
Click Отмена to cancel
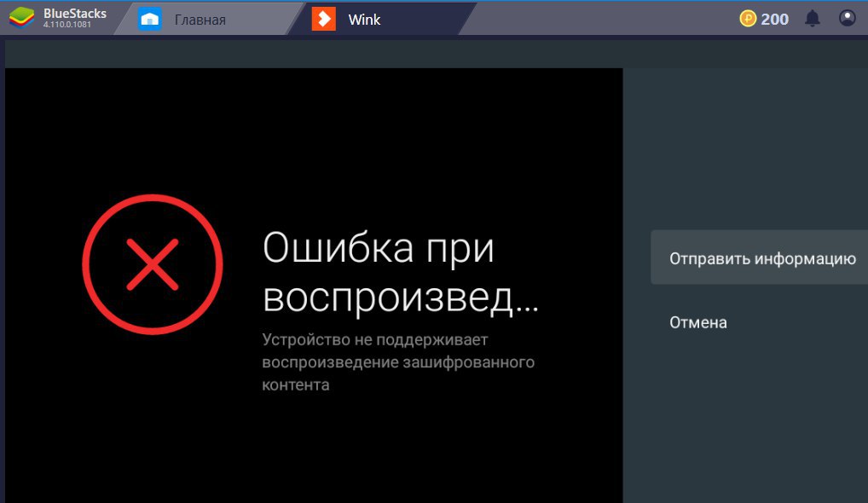(698, 322)
